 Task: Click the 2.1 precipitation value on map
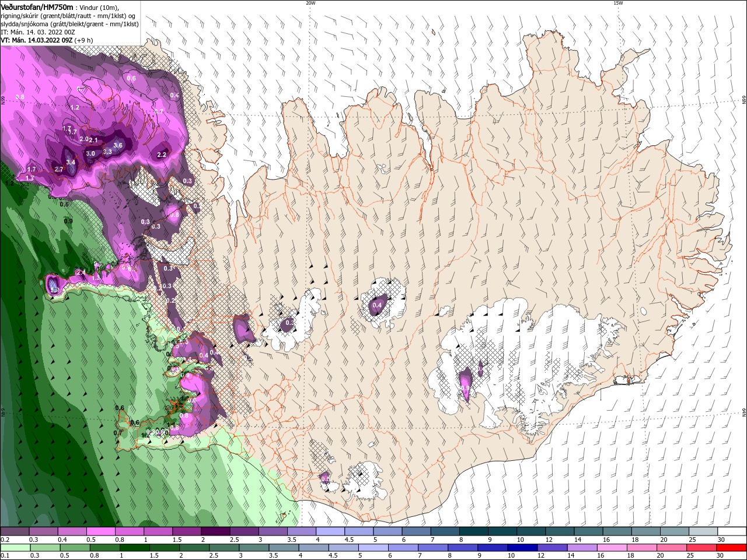click(93, 140)
